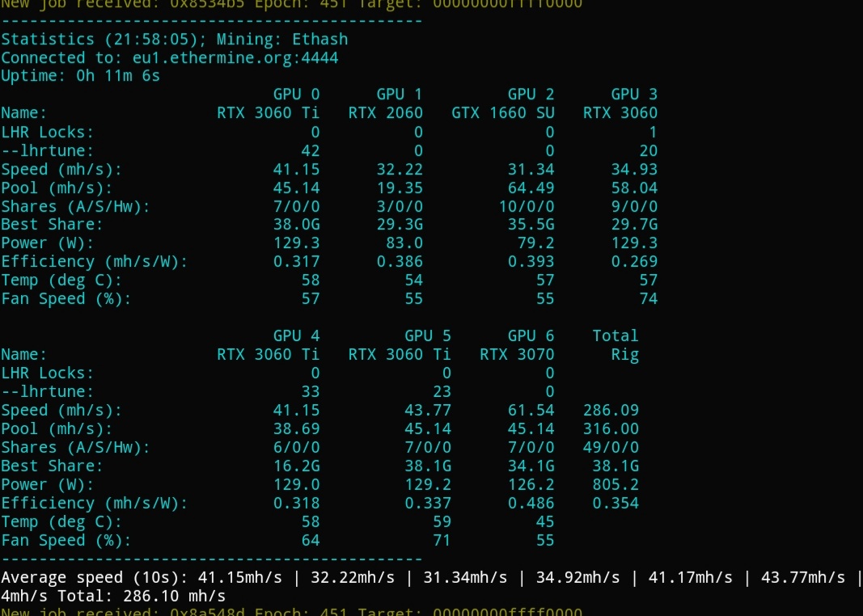The height and width of the screenshot is (616, 863).
Task: Select the pool address eu1.ethermine.org:4444
Action: (235, 57)
